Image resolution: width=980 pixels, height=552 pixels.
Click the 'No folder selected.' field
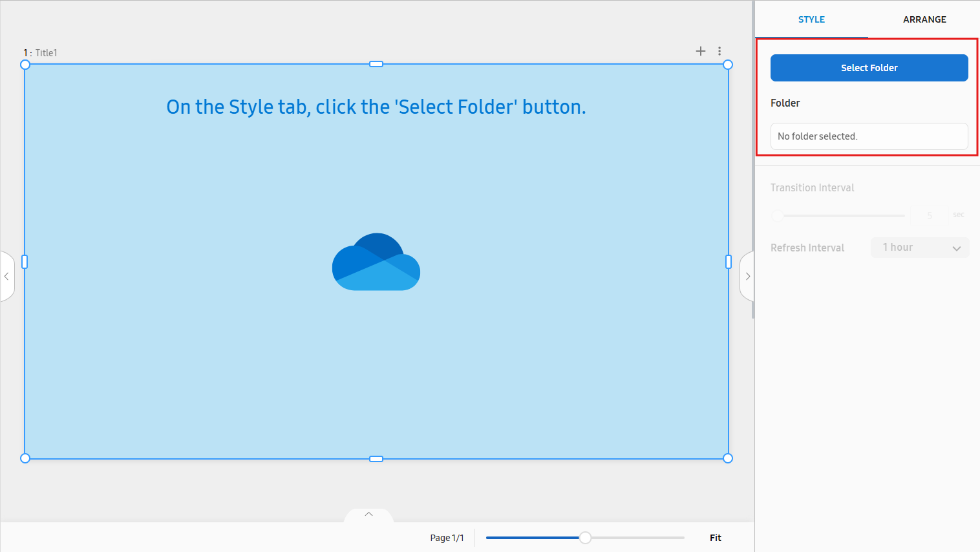coord(869,136)
